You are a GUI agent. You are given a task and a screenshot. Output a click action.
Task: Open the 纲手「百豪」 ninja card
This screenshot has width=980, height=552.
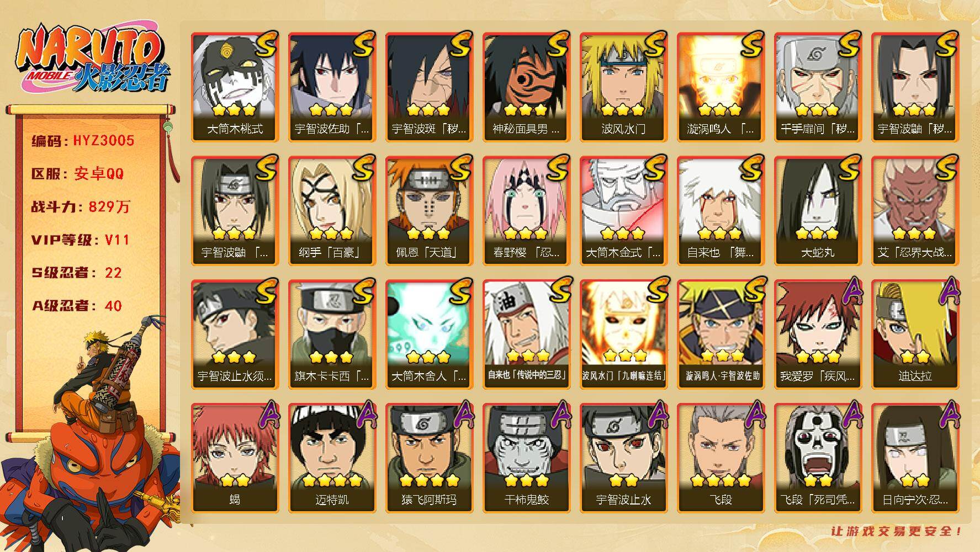pos(332,211)
